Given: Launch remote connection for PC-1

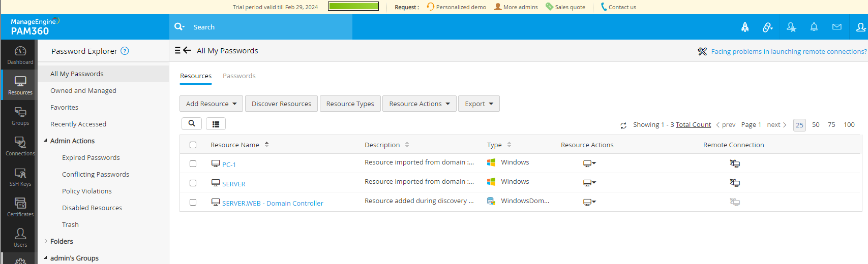Looking at the screenshot, I should pos(735,163).
